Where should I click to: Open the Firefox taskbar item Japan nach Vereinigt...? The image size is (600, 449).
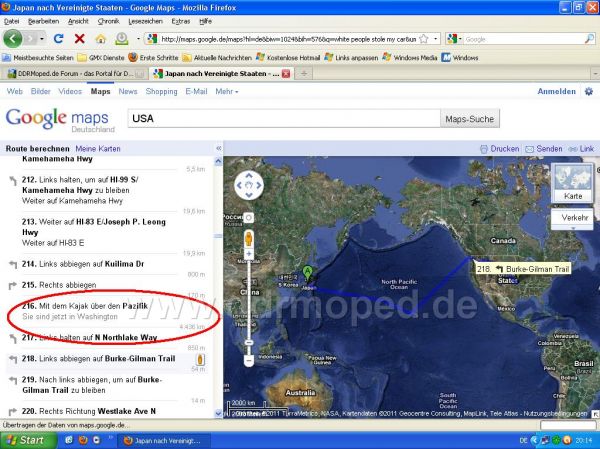pos(165,441)
